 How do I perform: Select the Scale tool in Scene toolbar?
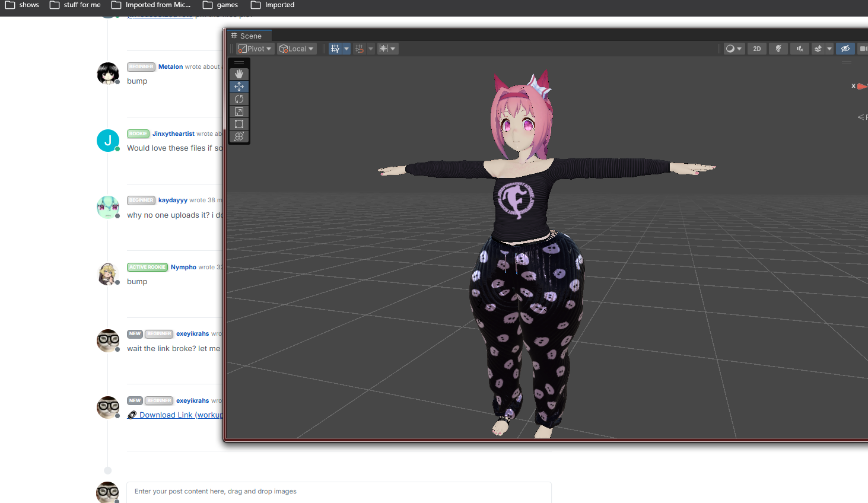(239, 112)
